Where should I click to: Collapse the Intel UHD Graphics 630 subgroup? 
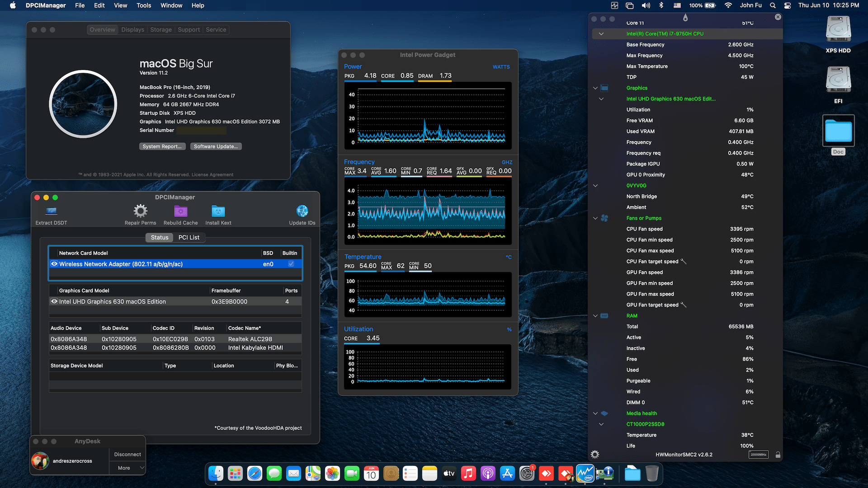tap(601, 99)
